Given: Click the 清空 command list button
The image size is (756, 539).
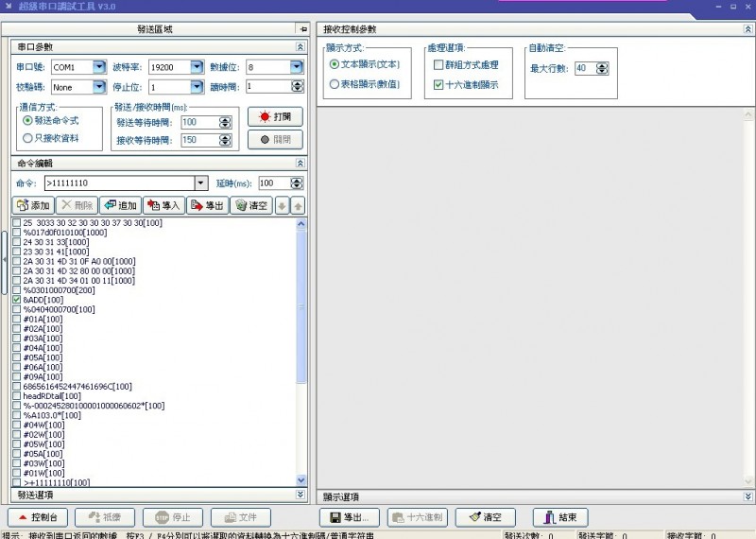Looking at the screenshot, I should click(x=251, y=205).
